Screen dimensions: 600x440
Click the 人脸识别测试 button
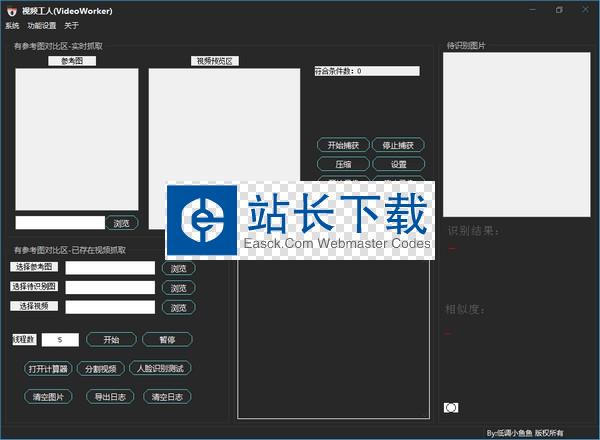coord(160,368)
